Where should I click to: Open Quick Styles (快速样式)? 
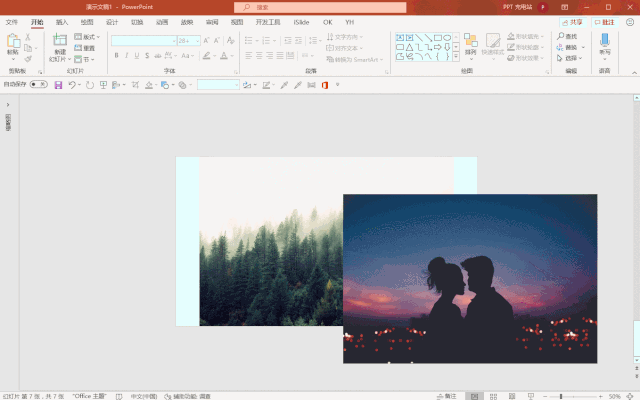(493, 45)
